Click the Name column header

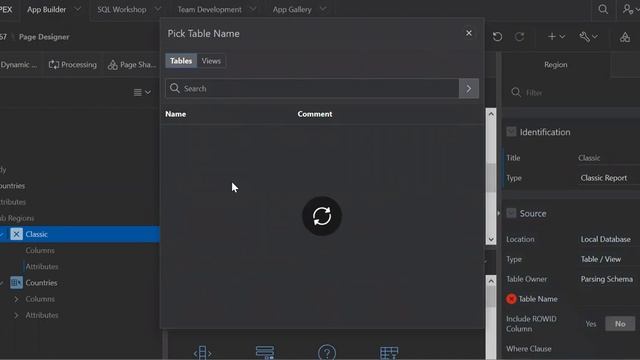pyautogui.click(x=176, y=114)
